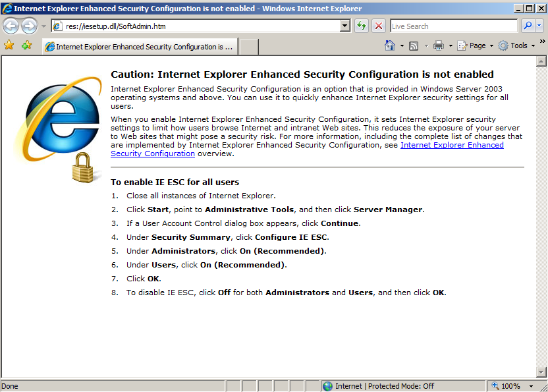Open the search provider dropdown arrow
The width and height of the screenshot is (548, 392).
(x=538, y=26)
